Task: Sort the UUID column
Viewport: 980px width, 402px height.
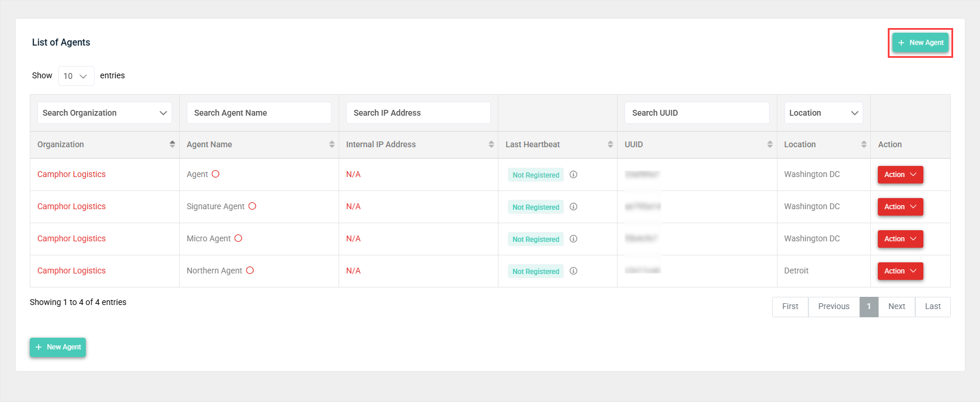Action: click(769, 144)
